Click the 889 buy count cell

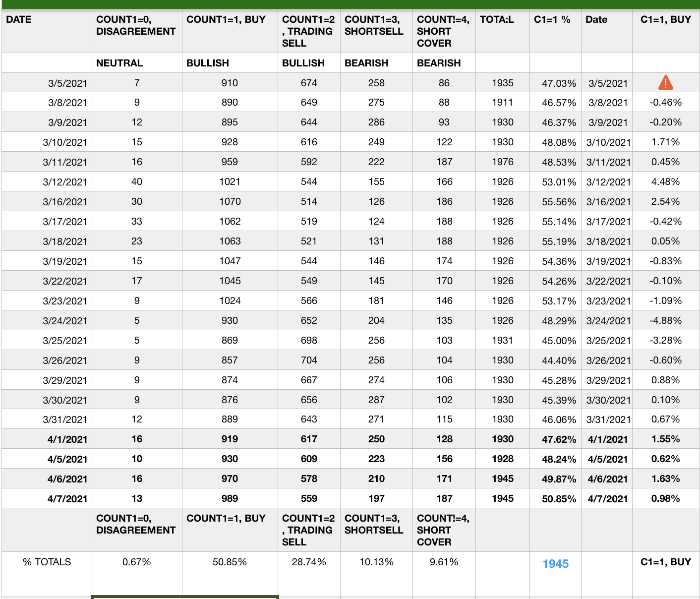[230, 419]
